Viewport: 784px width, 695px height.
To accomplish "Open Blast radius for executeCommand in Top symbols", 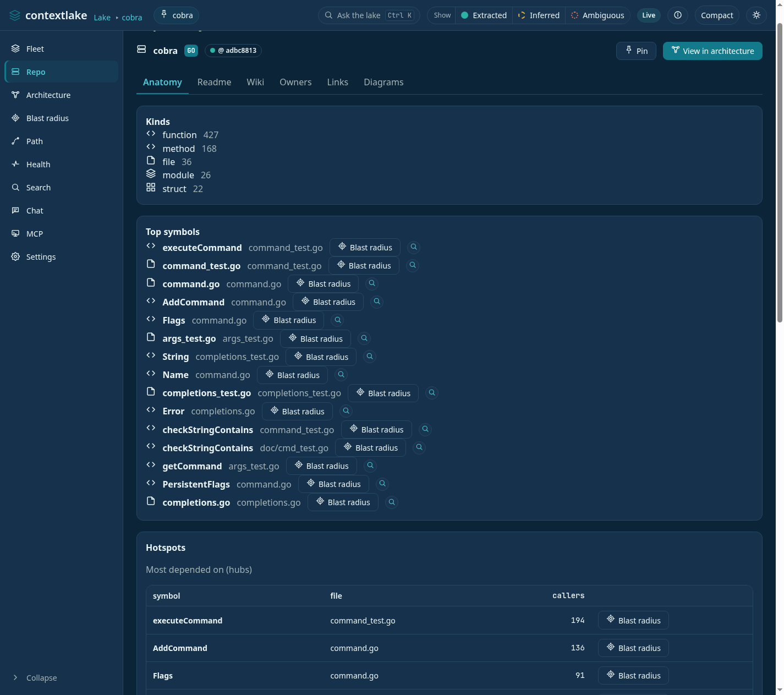I will tap(365, 248).
